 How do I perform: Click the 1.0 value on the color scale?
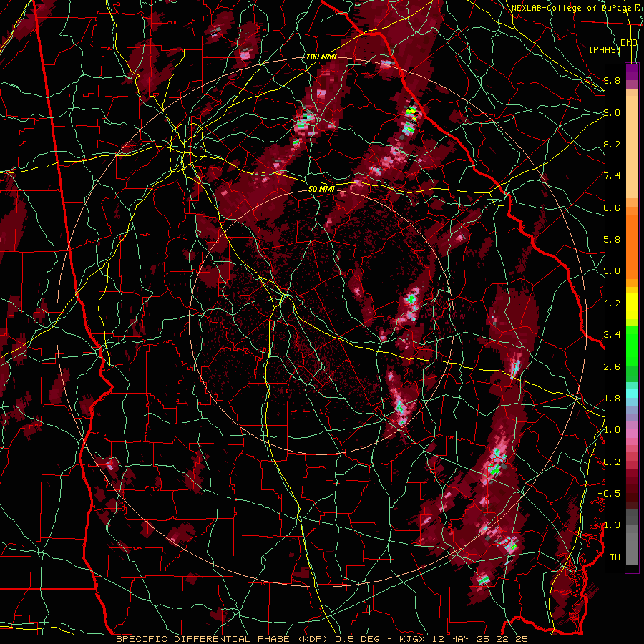[x=612, y=430]
